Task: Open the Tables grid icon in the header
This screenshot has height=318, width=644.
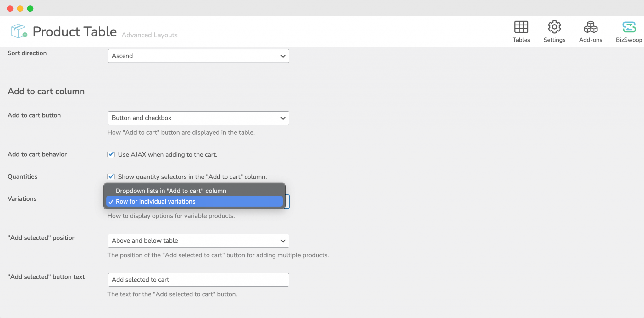Action: click(x=521, y=28)
